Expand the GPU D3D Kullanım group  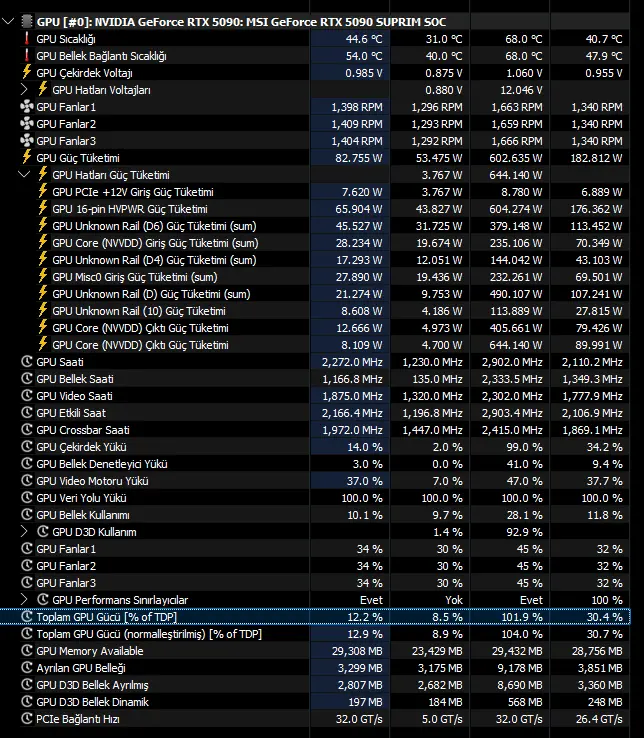[x=24, y=531]
